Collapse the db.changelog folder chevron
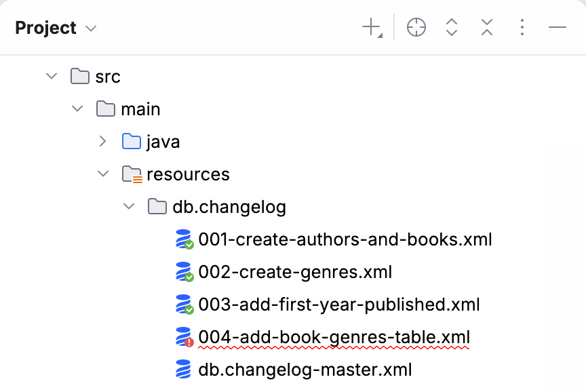Screen dimensions: 586x392 click(x=129, y=206)
